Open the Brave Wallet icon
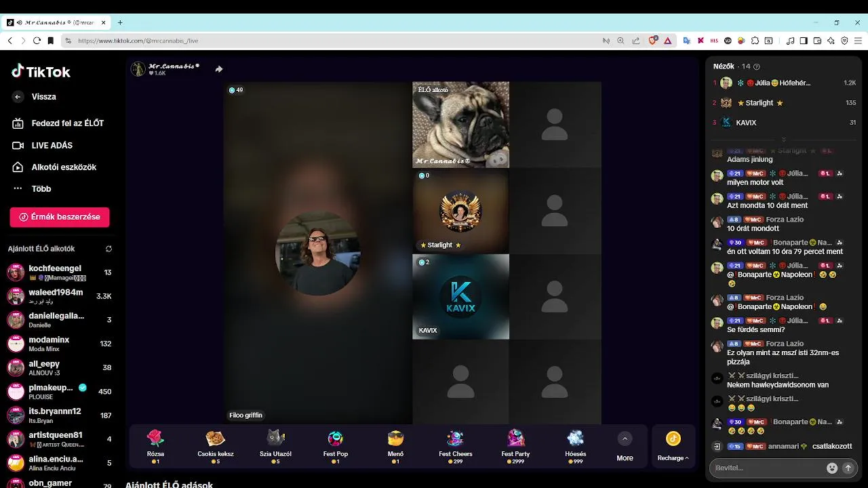Image resolution: width=868 pixels, height=488 pixels. (x=817, y=41)
